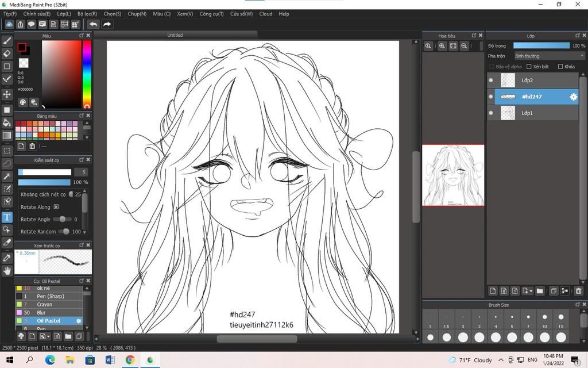The image size is (588, 368).
Task: Open Google Chrome from the taskbar
Action: 130,360
